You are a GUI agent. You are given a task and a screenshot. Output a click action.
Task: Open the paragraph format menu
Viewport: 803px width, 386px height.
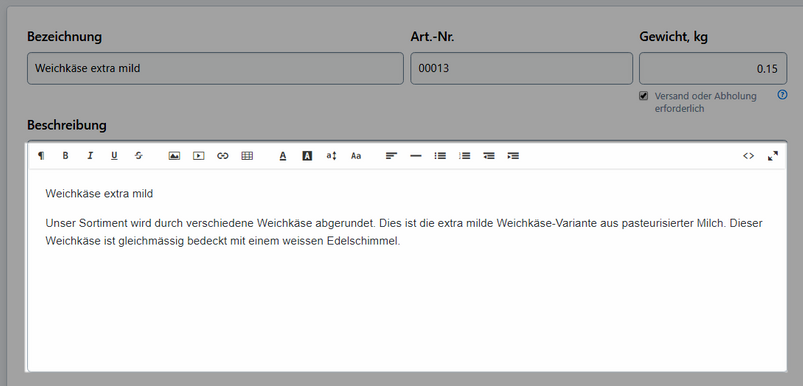(41, 156)
